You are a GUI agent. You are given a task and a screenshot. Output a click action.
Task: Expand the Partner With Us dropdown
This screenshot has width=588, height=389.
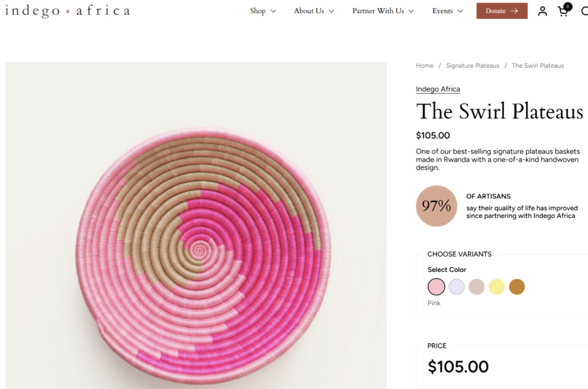pyautogui.click(x=412, y=11)
